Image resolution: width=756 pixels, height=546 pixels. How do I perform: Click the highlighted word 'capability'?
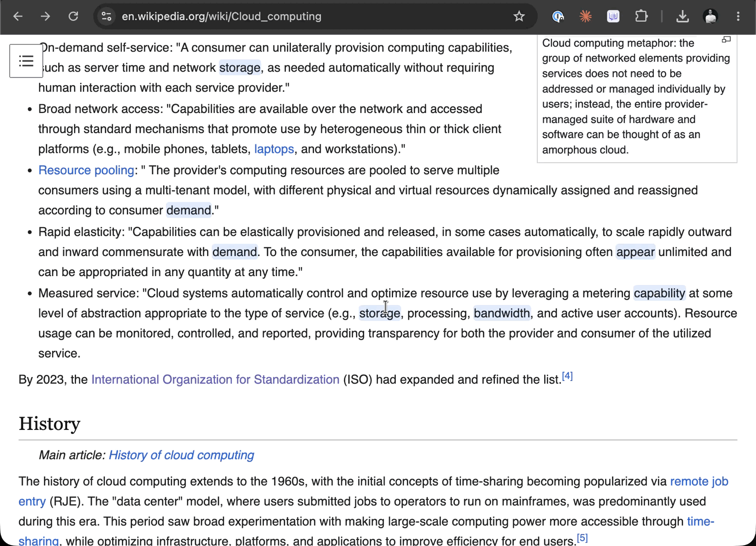tap(659, 293)
